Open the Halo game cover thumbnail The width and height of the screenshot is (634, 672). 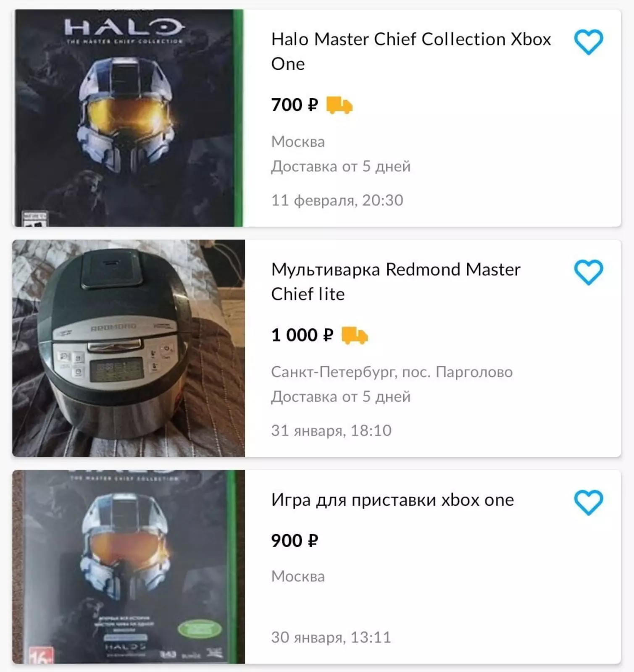128,118
